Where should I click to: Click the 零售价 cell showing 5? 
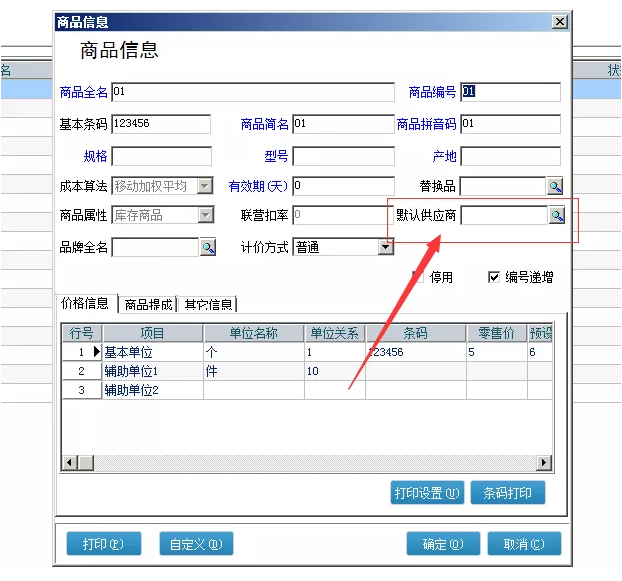tap(497, 352)
